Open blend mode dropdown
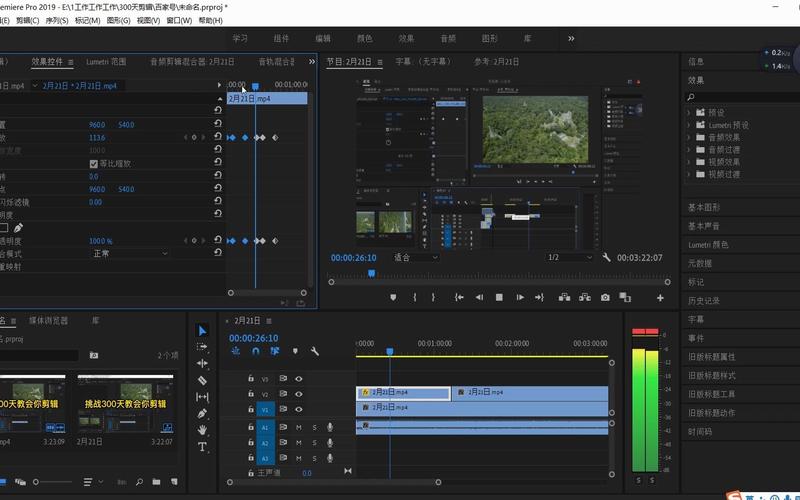The width and height of the screenshot is (800, 500). click(130, 254)
